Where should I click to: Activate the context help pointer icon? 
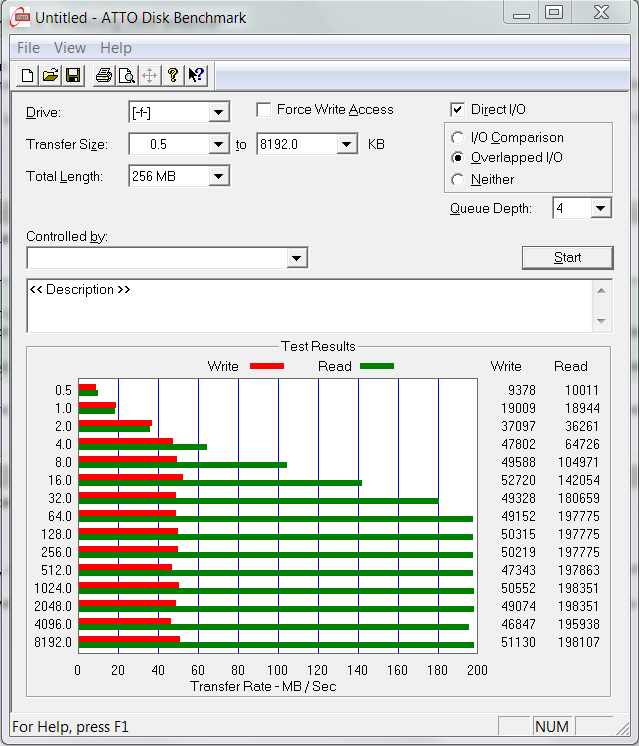[x=196, y=75]
